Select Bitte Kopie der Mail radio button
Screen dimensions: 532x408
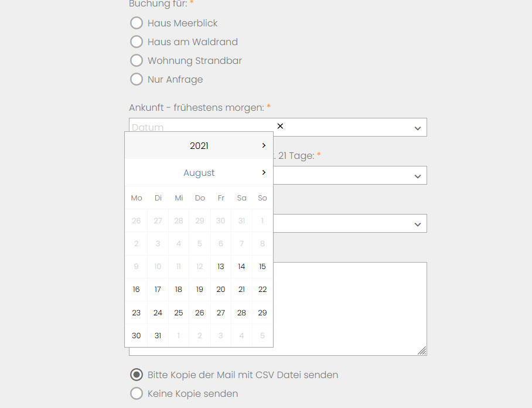pyautogui.click(x=137, y=375)
